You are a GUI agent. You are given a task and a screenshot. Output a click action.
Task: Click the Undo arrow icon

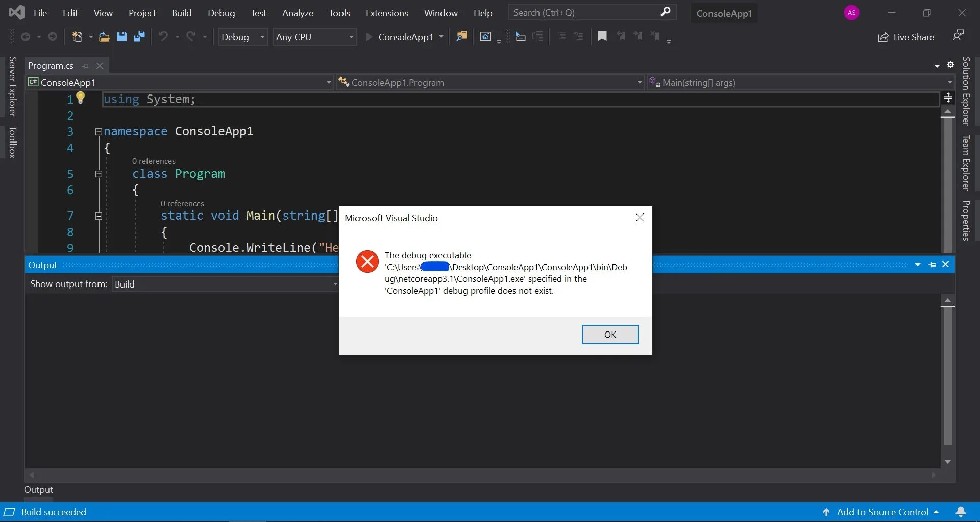[163, 37]
